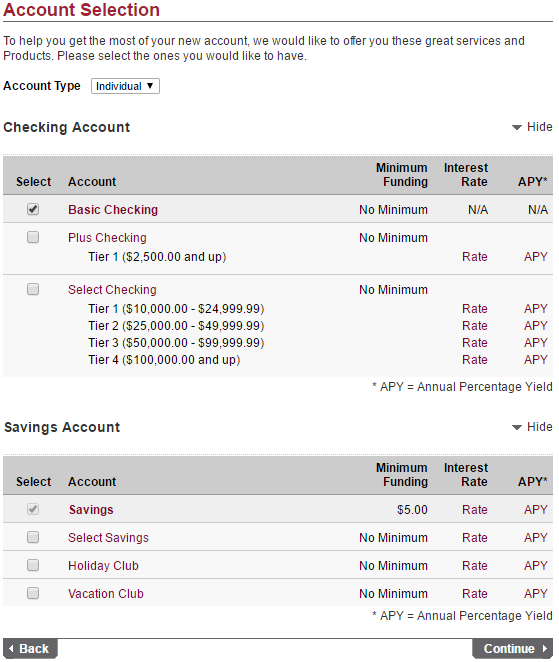
Task: Select the Vacation Club checkbox
Action: [33, 593]
